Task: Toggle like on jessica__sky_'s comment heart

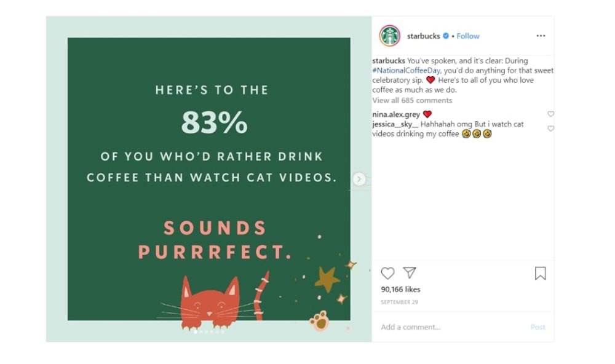Action: [550, 129]
